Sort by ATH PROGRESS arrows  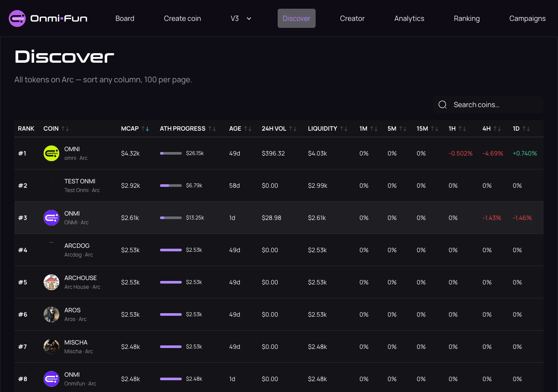(x=212, y=128)
